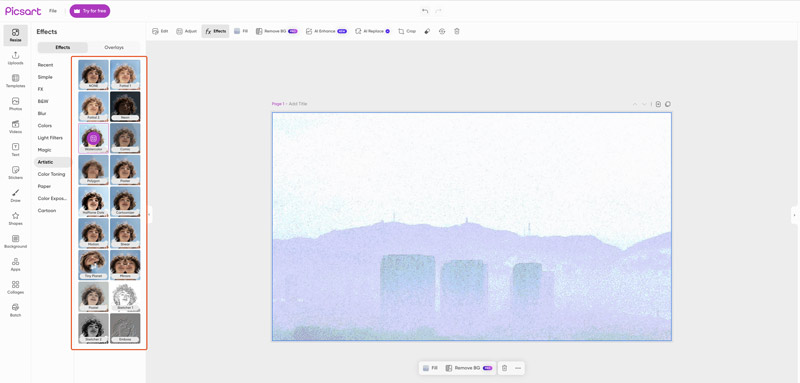The image size is (800, 383).
Task: Open the Shapes panel
Action: click(x=15, y=219)
